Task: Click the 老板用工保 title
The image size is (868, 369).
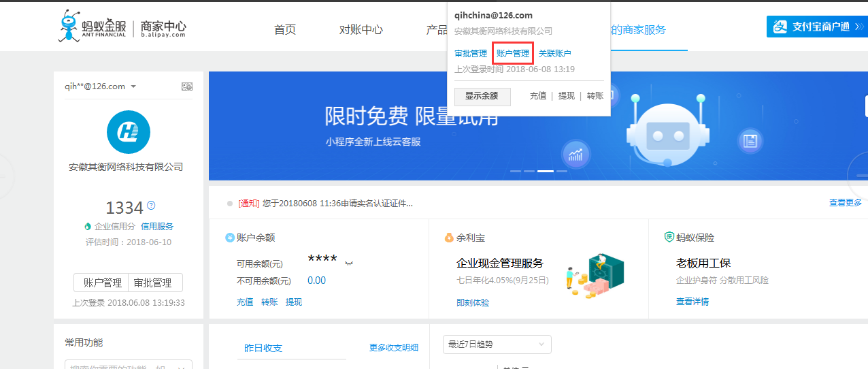Action: [703, 263]
